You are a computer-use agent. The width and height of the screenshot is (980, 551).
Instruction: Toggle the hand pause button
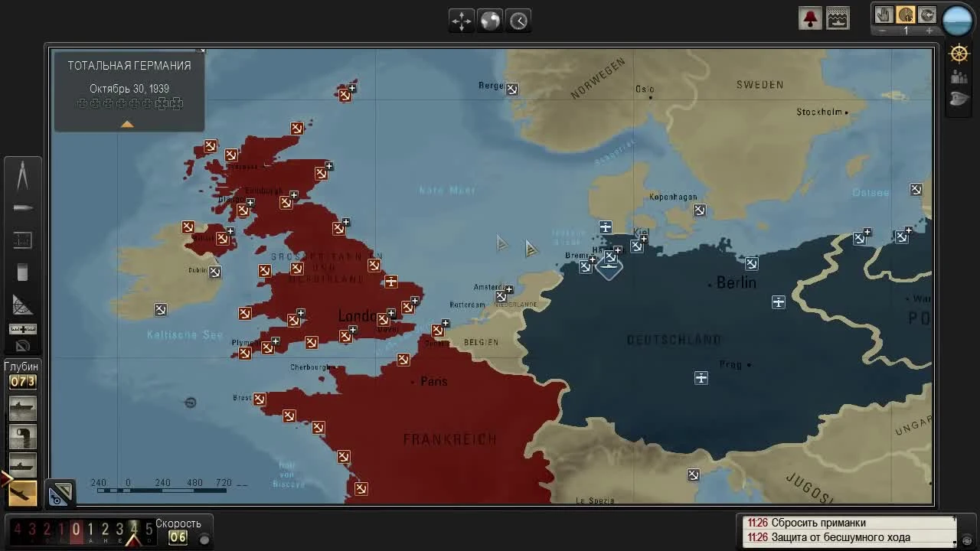click(884, 15)
